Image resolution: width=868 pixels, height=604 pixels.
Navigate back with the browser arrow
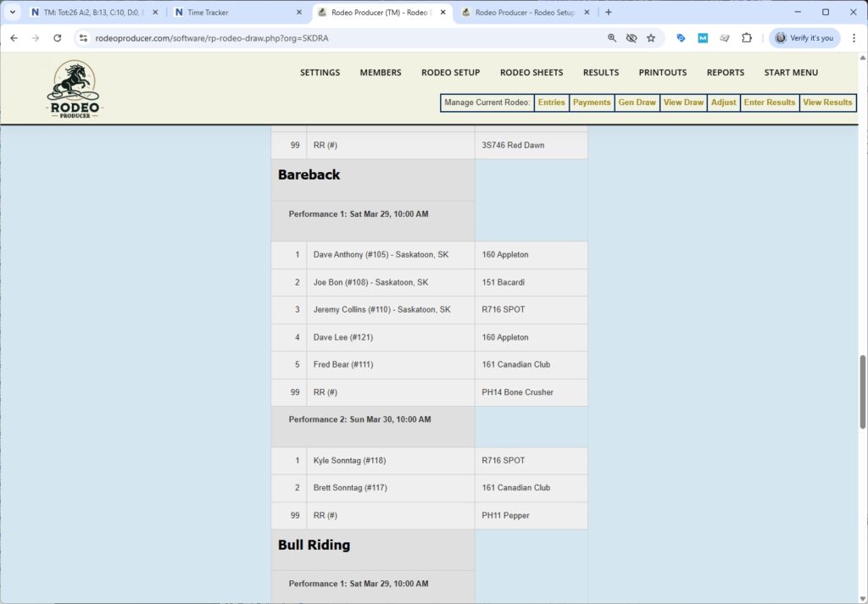point(14,38)
